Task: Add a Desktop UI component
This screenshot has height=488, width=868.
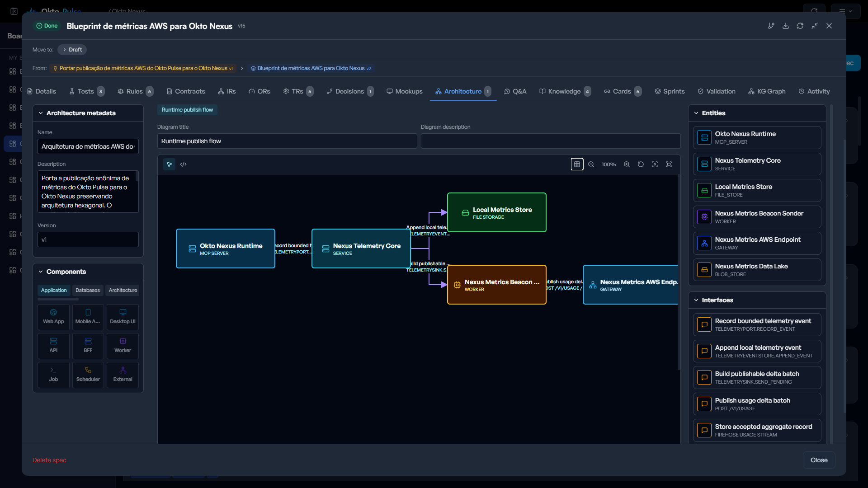Action: tap(123, 317)
